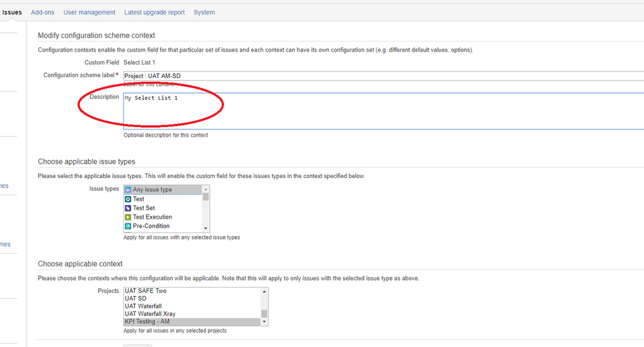Click the Test Set icon
This screenshot has width=644, height=347.
128,208
